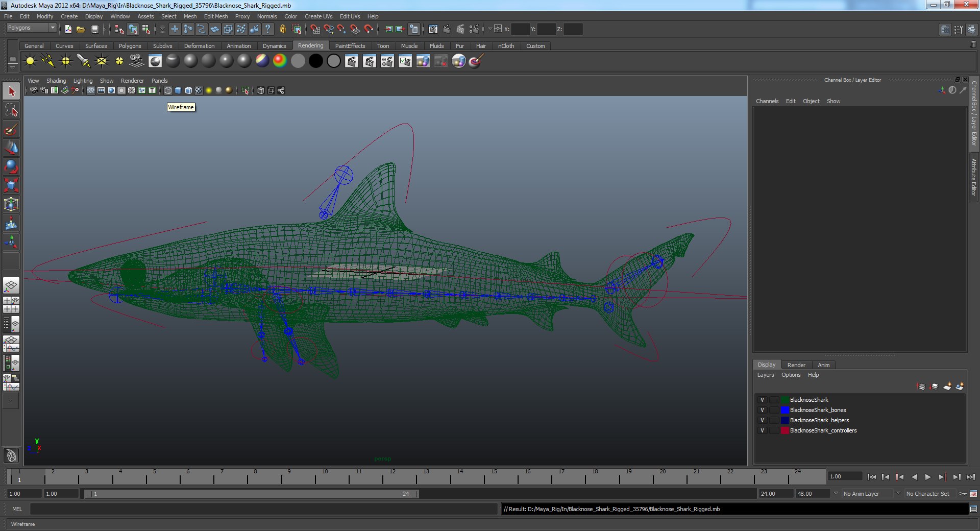Open the Mesh menu
The height and width of the screenshot is (531, 980).
[x=190, y=16]
